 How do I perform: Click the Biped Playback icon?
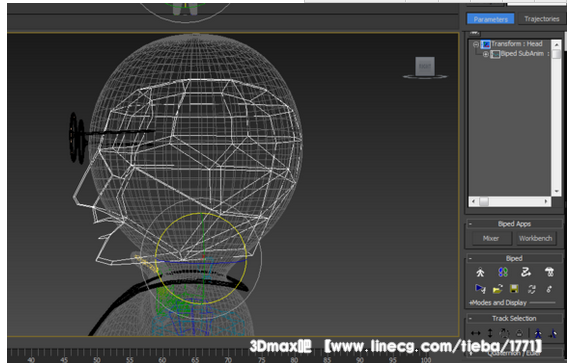pos(480,289)
